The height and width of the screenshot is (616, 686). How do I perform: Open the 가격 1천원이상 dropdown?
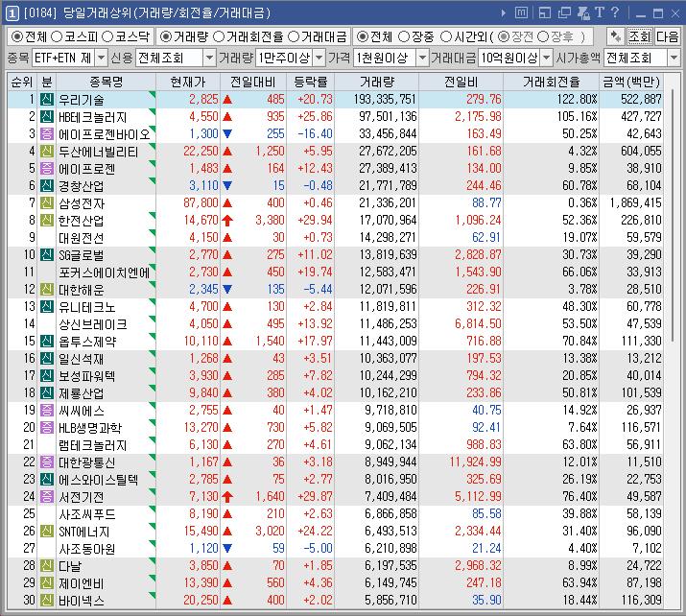pos(422,58)
